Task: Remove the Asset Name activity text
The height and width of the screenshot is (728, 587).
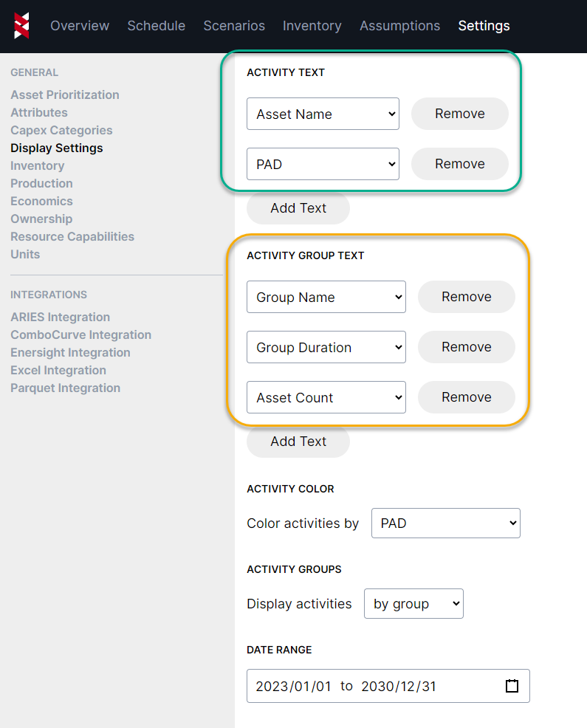Action: coord(459,114)
